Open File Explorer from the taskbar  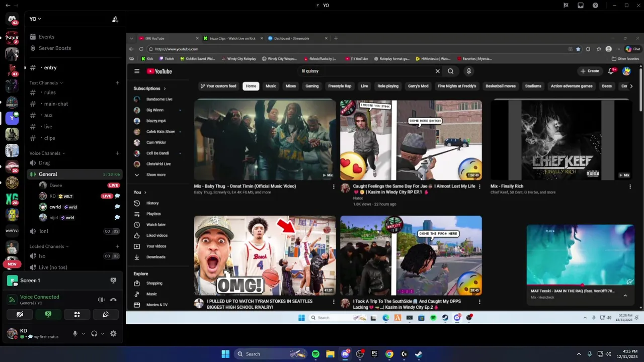(330, 354)
